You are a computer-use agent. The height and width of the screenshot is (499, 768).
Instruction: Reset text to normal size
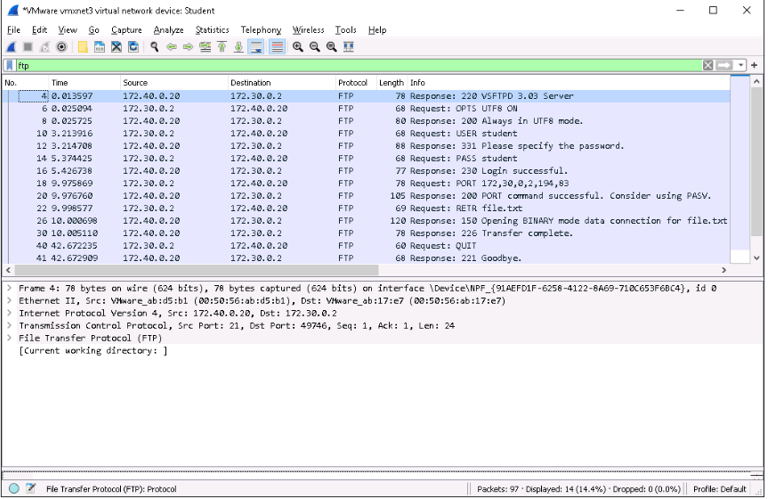[x=332, y=47]
